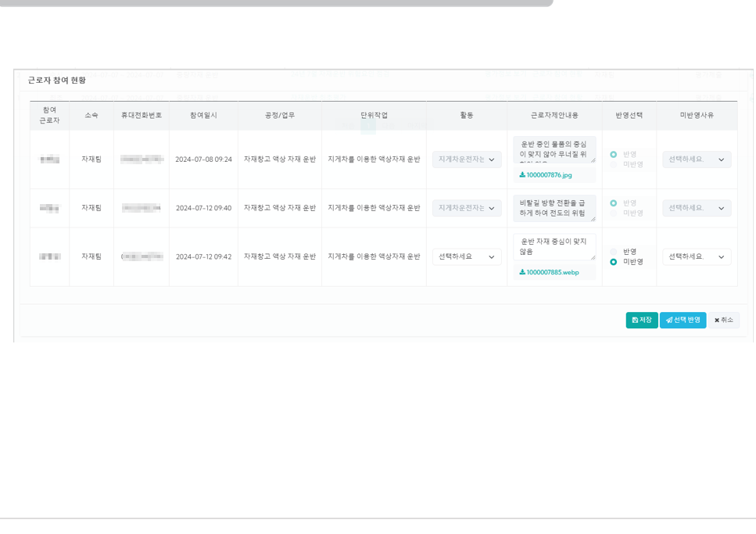Click the 근로자제안내용 column header

(554, 116)
